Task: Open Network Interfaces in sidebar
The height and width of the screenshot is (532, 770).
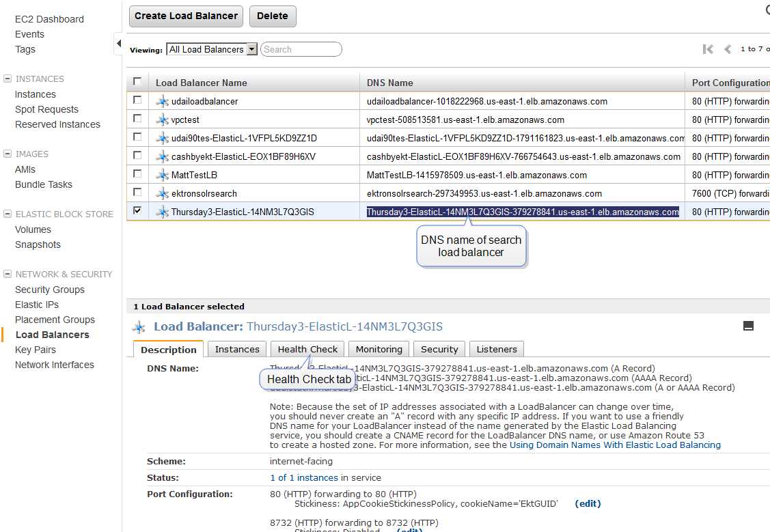Action: [x=55, y=365]
